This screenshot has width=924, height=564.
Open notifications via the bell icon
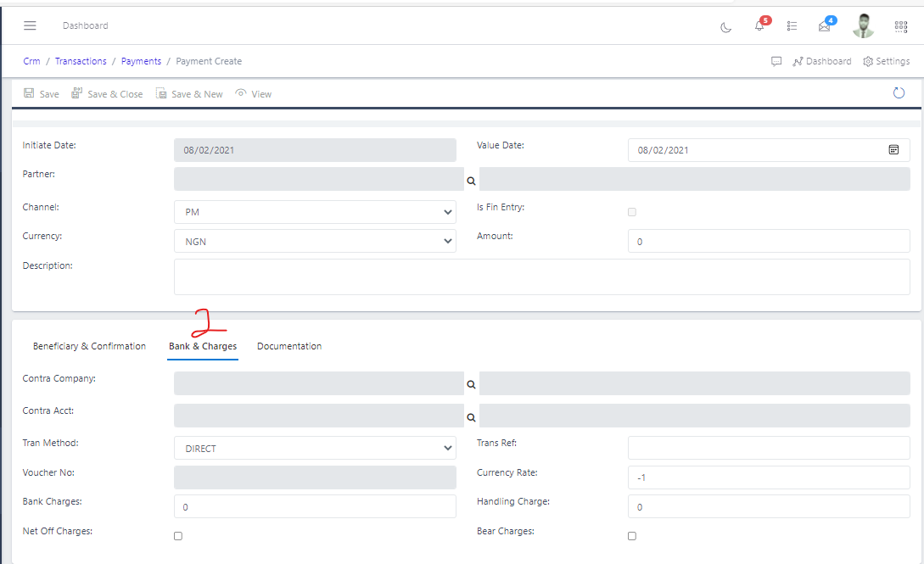[x=759, y=26]
